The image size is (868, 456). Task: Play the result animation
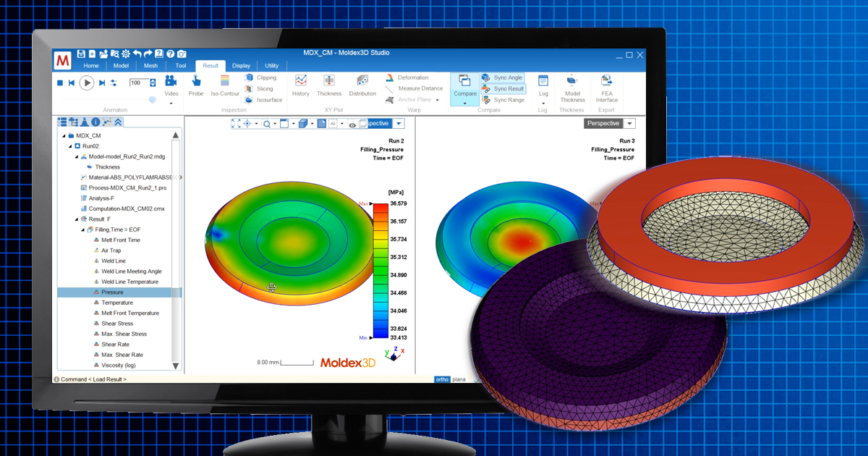87,83
